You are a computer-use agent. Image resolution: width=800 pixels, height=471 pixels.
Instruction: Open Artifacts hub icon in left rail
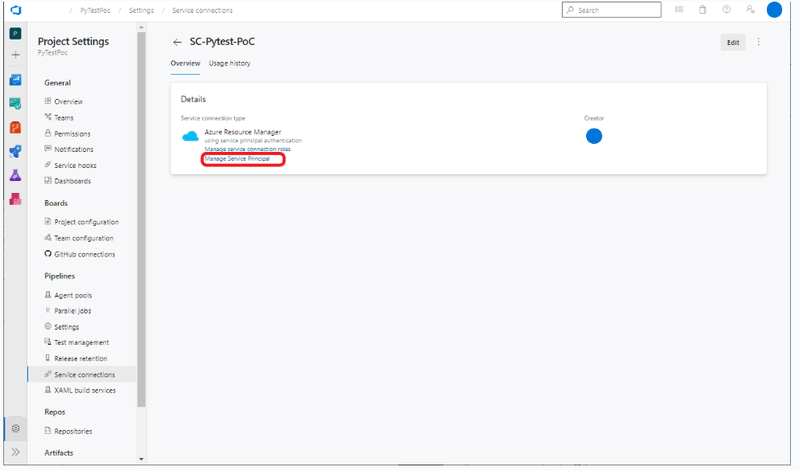(15, 199)
